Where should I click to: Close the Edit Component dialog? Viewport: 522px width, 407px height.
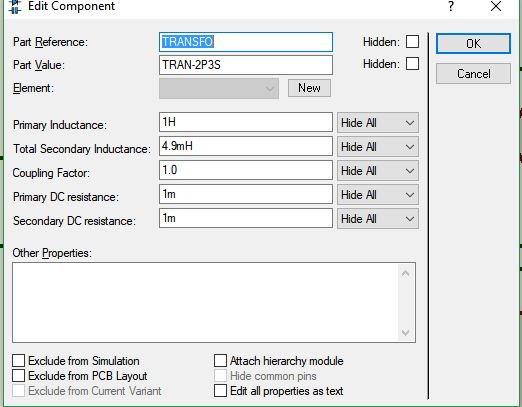(x=496, y=6)
